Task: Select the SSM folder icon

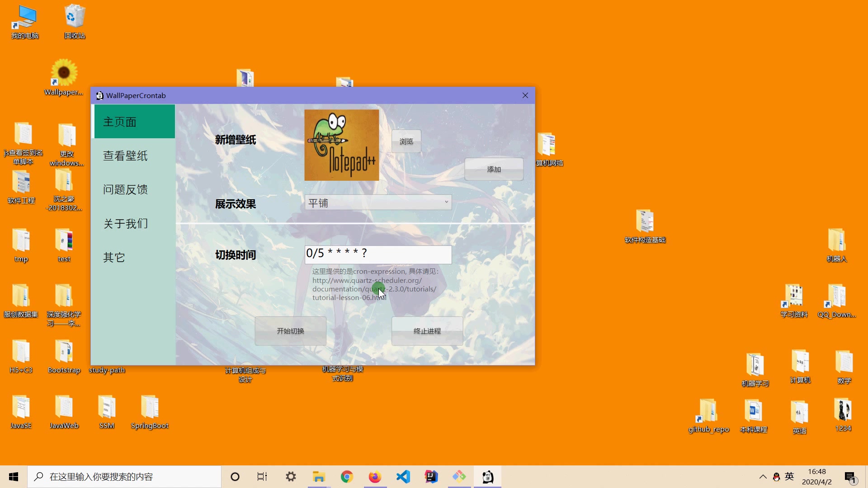Action: click(107, 412)
